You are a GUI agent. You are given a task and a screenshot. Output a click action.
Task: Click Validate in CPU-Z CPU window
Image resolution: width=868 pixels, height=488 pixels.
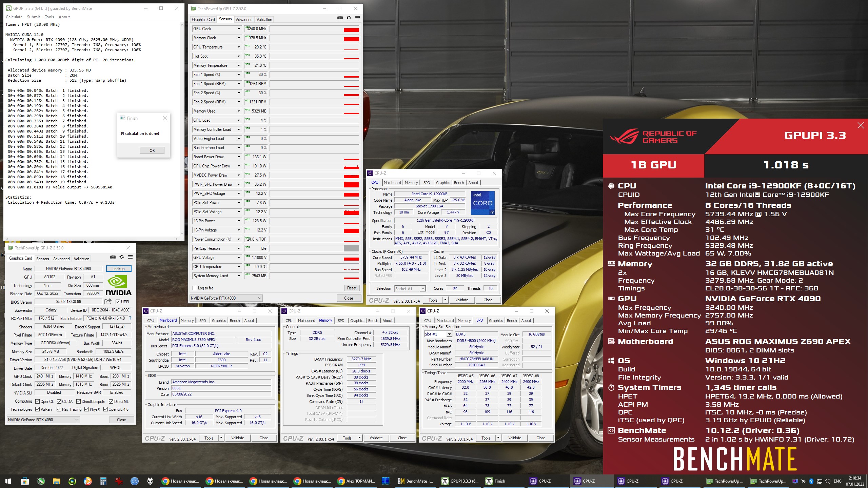coord(461,300)
